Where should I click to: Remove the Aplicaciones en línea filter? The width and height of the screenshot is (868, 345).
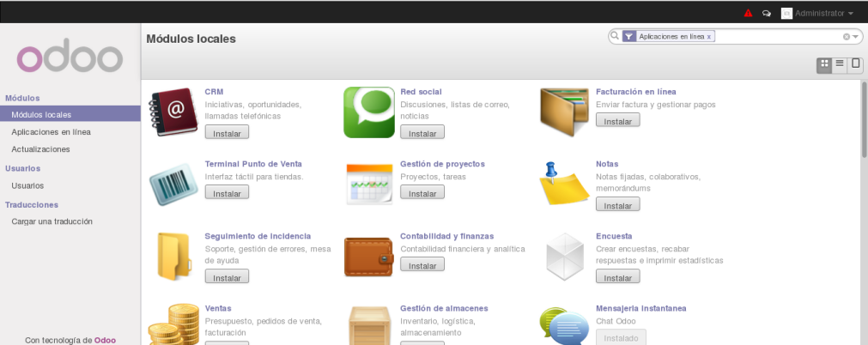point(708,37)
